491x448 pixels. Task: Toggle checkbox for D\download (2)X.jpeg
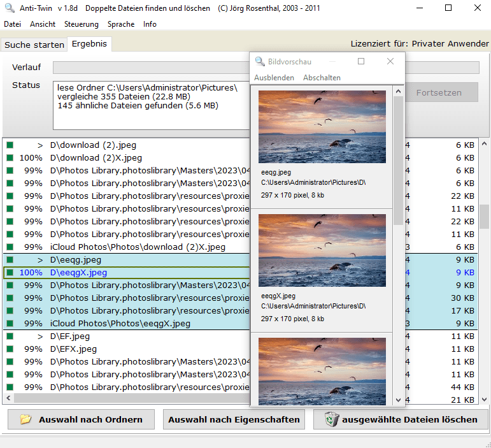[x=10, y=157]
